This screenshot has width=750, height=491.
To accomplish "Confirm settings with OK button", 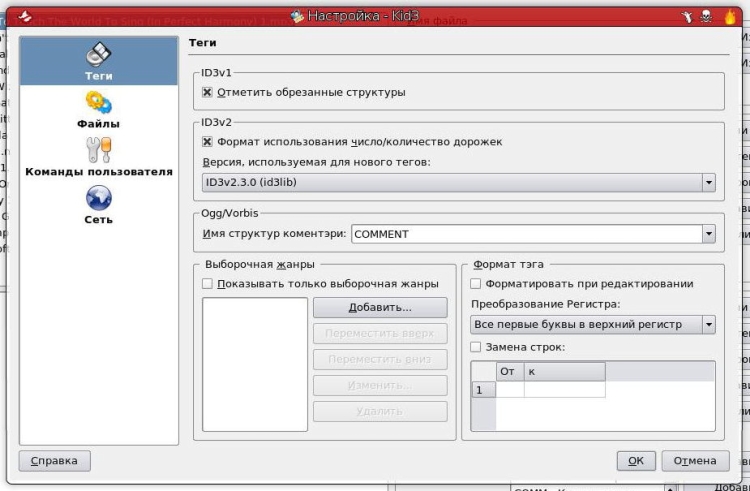I will (x=636, y=460).
